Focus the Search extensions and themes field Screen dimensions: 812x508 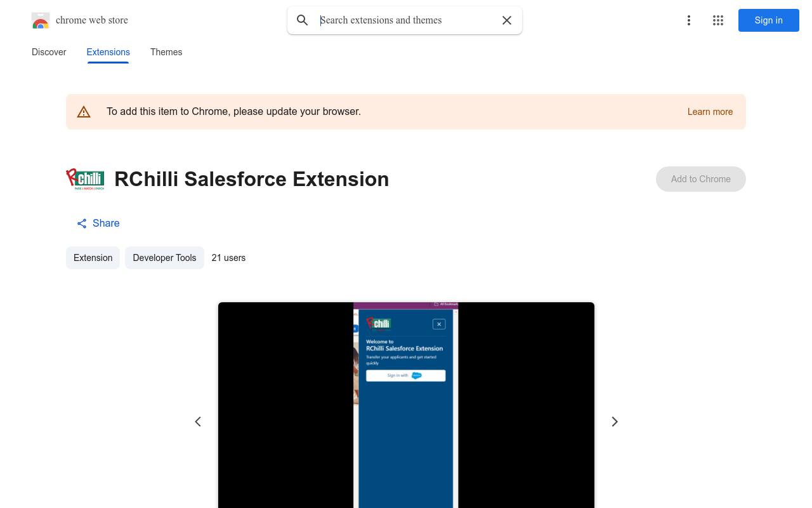click(x=406, y=20)
